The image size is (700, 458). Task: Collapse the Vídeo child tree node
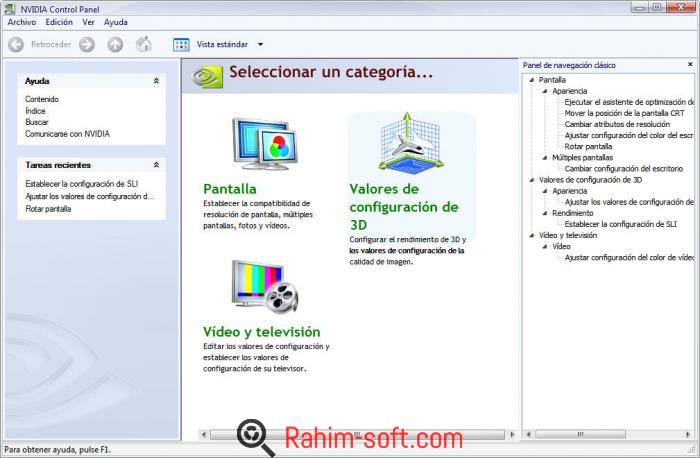[545, 246]
